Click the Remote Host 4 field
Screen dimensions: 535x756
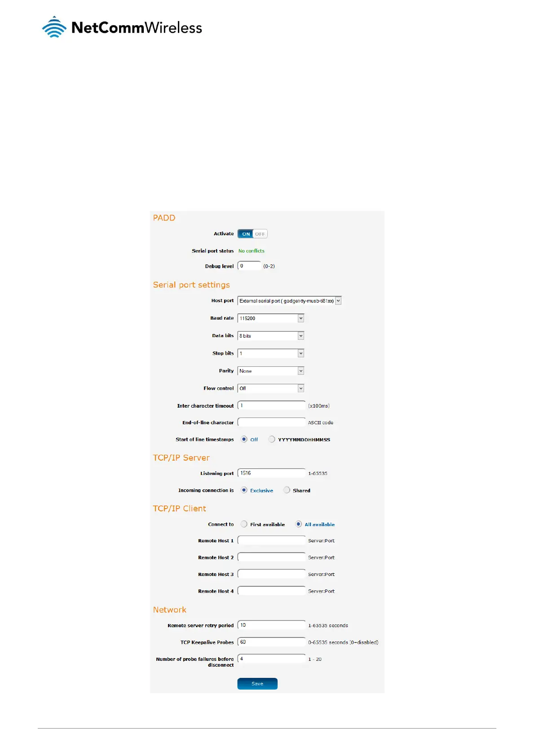coord(271,591)
